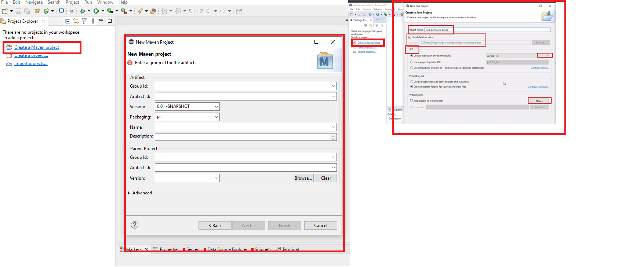
Task: Click the Import projects... link in Project Explorer
Action: coord(31,63)
